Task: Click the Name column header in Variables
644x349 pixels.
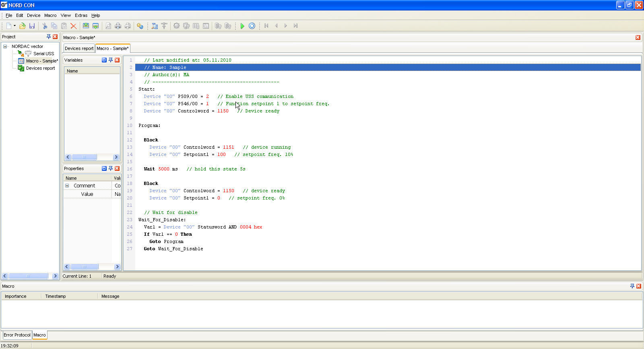Action: [92, 71]
